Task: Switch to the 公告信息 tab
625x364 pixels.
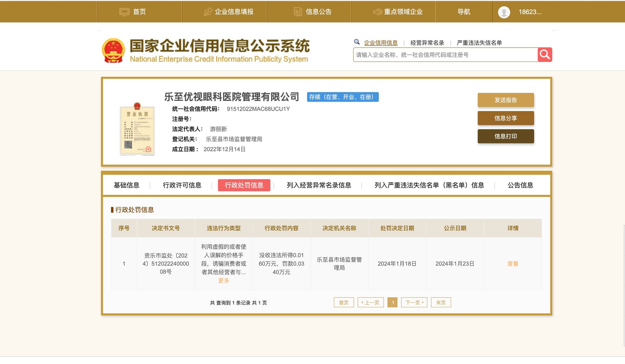Action: 520,185
